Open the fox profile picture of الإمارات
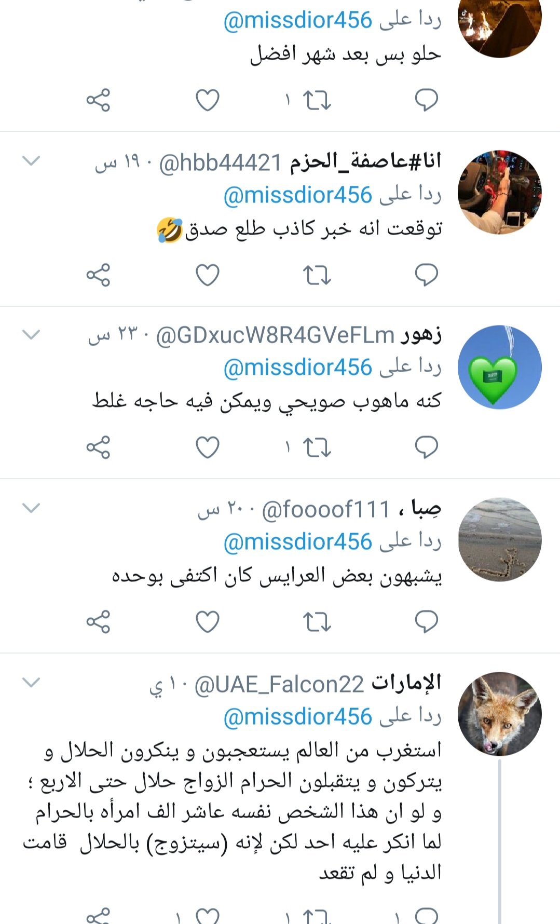560x924 pixels. 500,714
